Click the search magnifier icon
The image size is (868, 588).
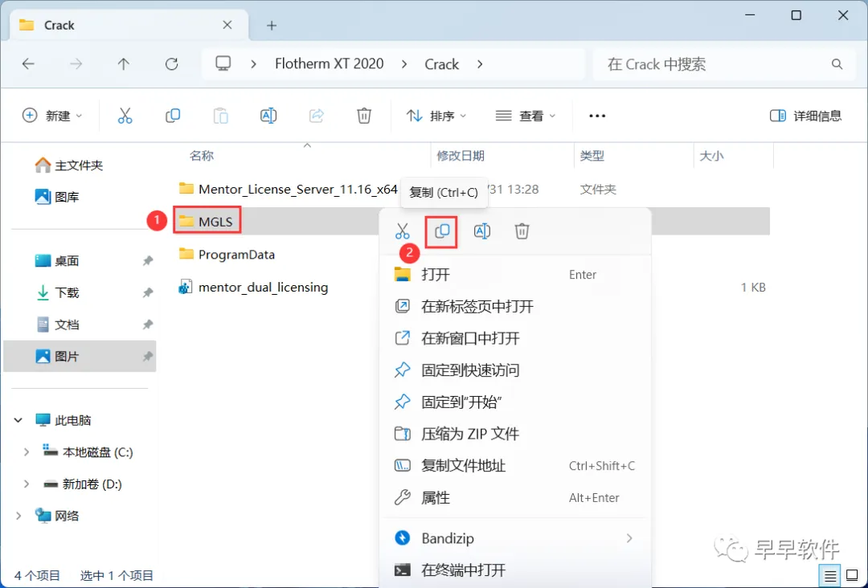tap(837, 64)
